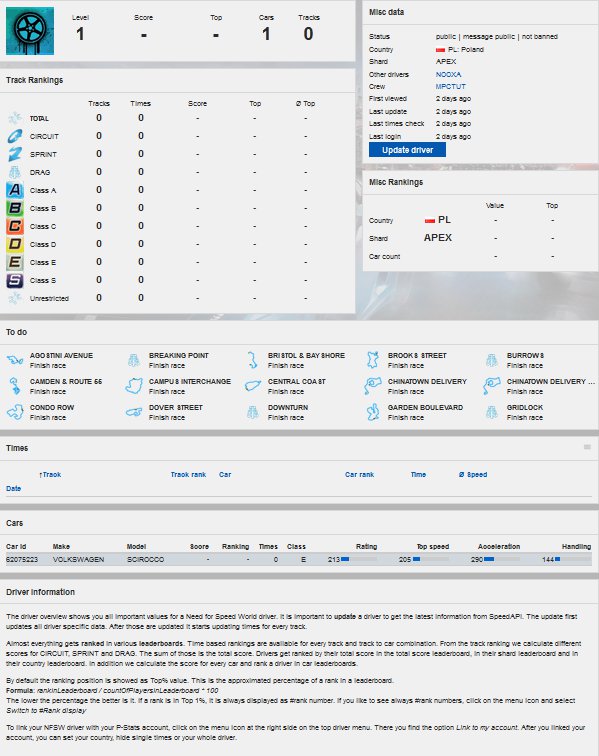Select the Sprint ranking icon
The width and height of the screenshot is (599, 756).
[15, 154]
